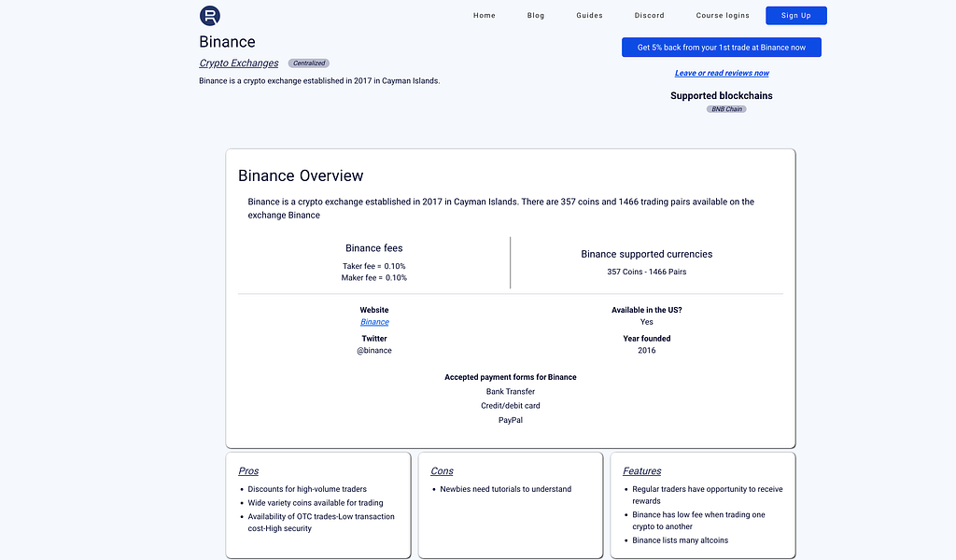Click the Pros card heading
This screenshot has height=560, width=956.
(248, 471)
